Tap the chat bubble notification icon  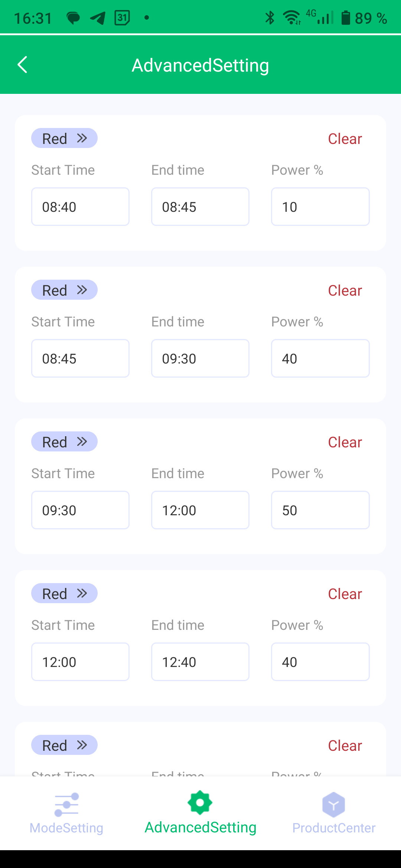(73, 18)
